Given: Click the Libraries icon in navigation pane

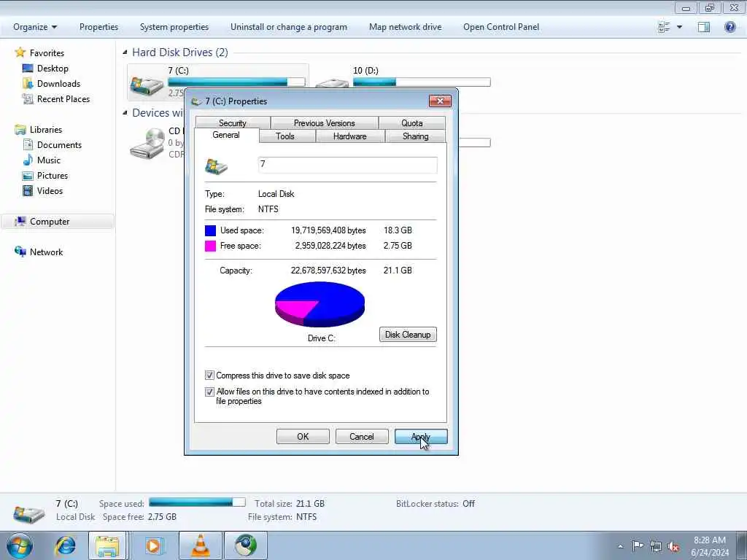Looking at the screenshot, I should [x=20, y=130].
